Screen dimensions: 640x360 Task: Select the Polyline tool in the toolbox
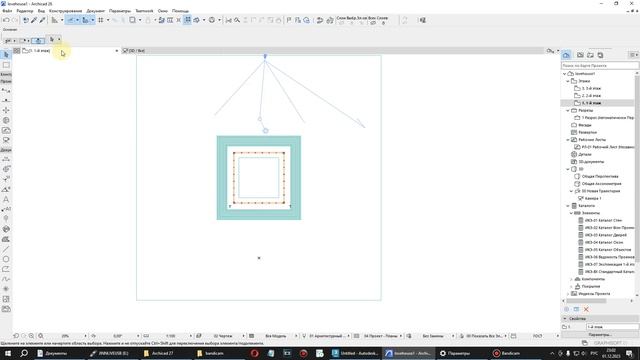coord(6,269)
